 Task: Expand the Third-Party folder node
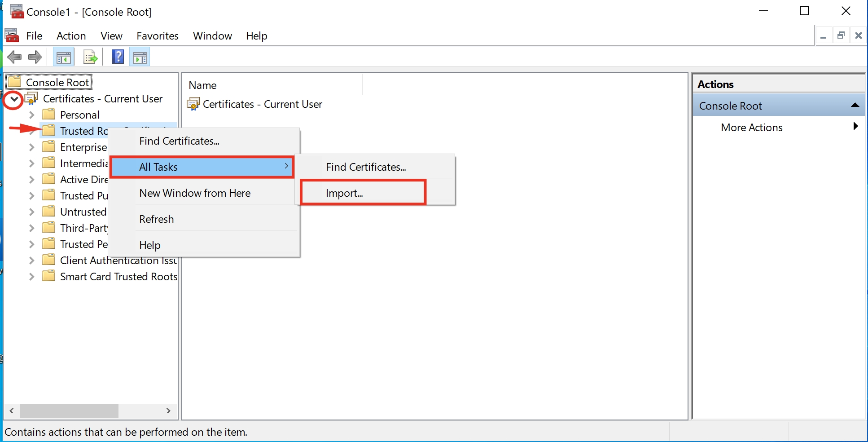[x=31, y=228]
